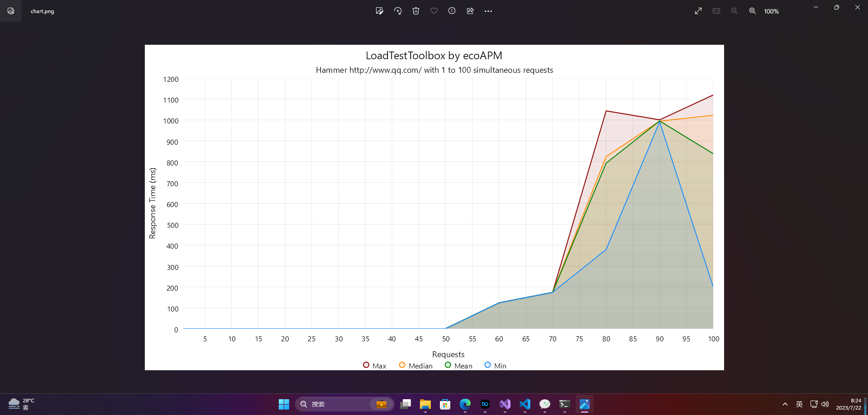Expand the hidden system tray icons
Image resolution: width=868 pixels, height=415 pixels.
[785, 404]
